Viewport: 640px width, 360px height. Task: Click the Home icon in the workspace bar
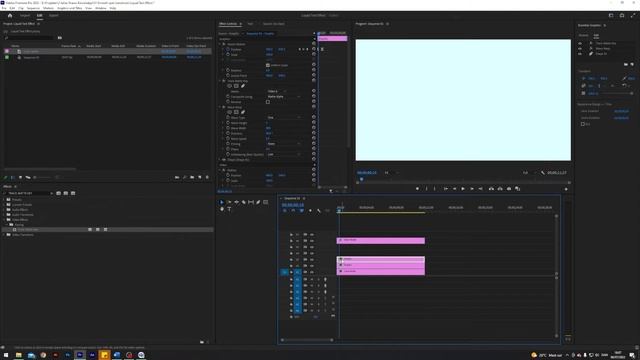point(10,16)
